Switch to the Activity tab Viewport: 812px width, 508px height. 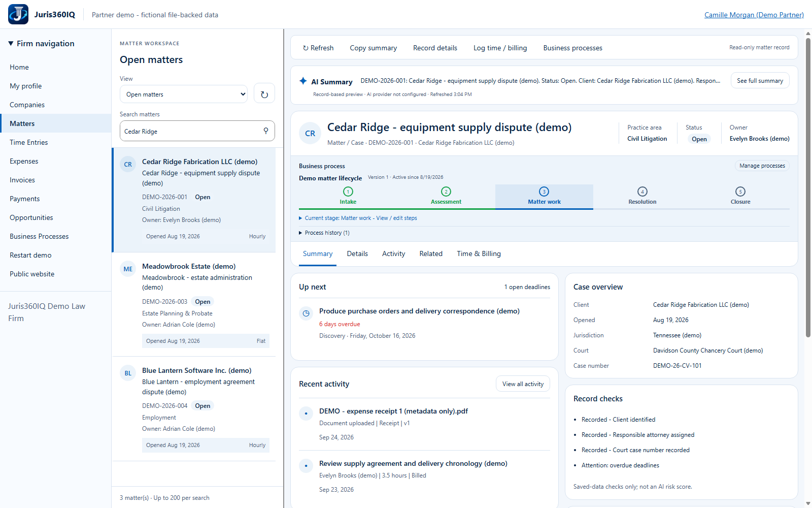click(x=394, y=253)
